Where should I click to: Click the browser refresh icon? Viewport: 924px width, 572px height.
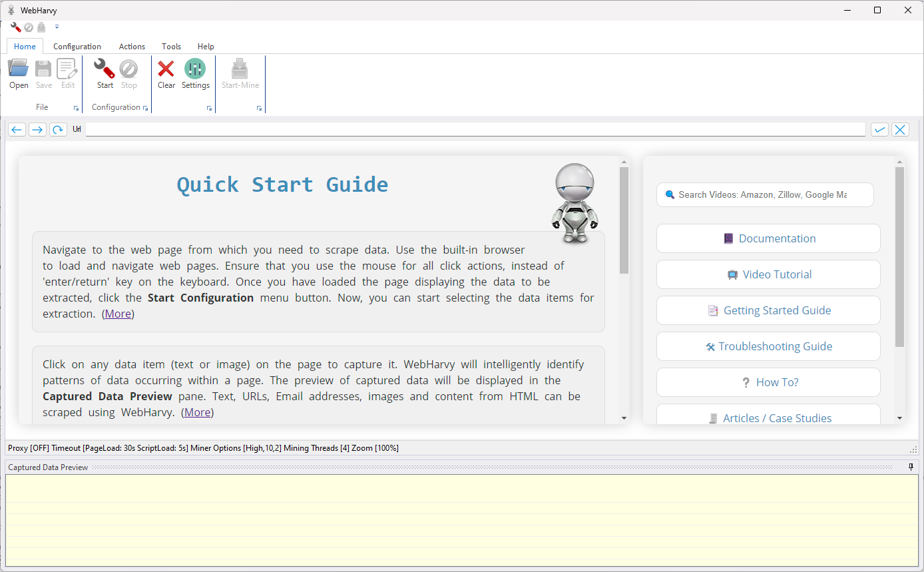[58, 129]
